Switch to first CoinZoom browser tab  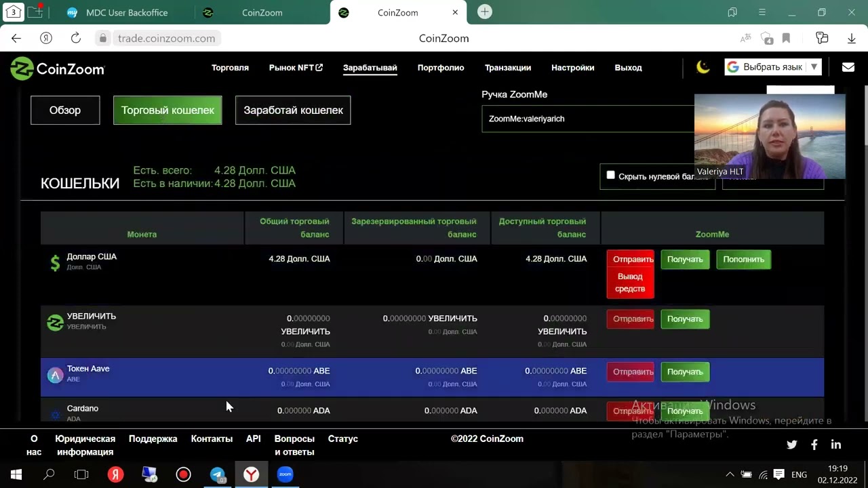262,12
